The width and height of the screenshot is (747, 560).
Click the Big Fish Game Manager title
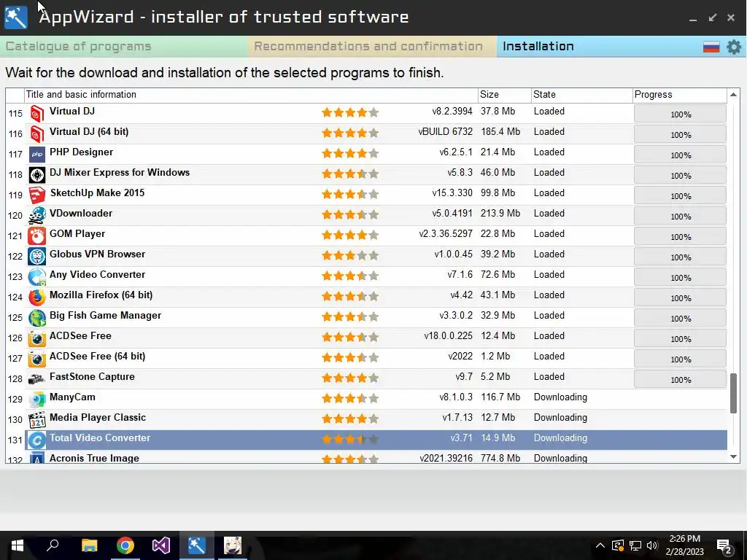105,316
